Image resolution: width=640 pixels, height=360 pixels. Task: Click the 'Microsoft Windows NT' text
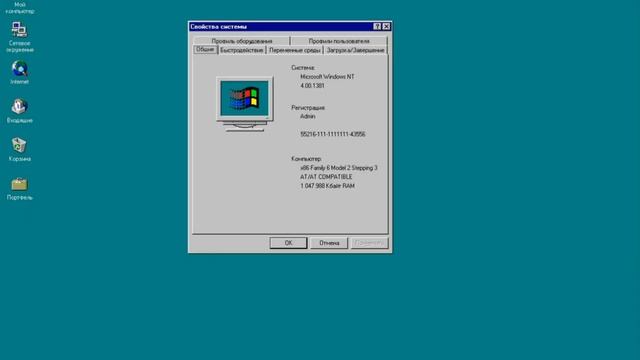[327, 77]
